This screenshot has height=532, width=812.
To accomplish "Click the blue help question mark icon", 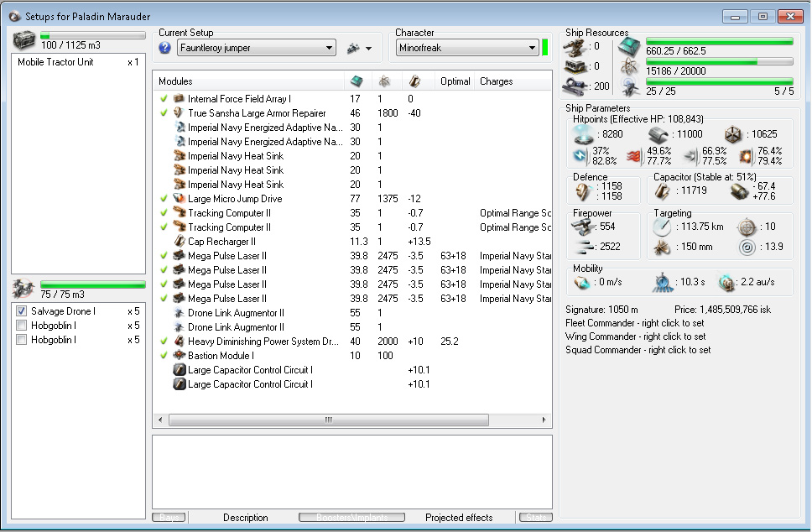I will tap(164, 48).
